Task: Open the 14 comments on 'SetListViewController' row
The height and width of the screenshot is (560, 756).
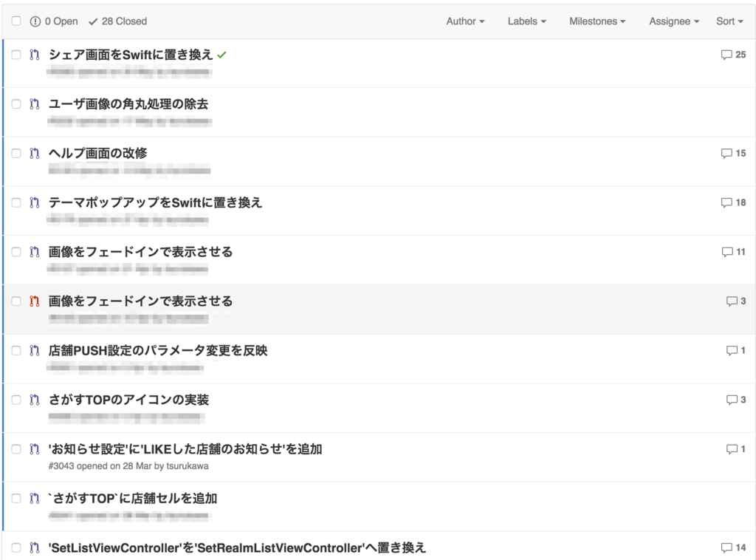Action: (x=733, y=547)
